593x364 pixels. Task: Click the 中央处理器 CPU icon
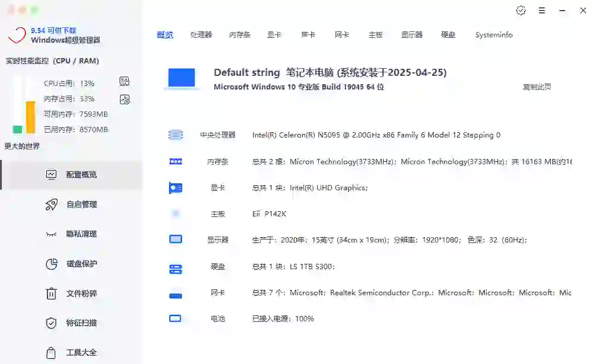(x=176, y=135)
